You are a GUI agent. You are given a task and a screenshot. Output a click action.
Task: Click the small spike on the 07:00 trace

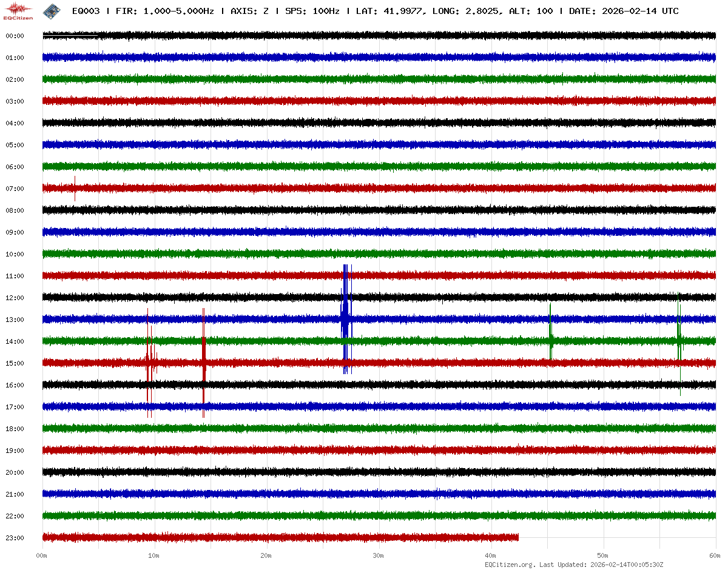[x=75, y=188]
